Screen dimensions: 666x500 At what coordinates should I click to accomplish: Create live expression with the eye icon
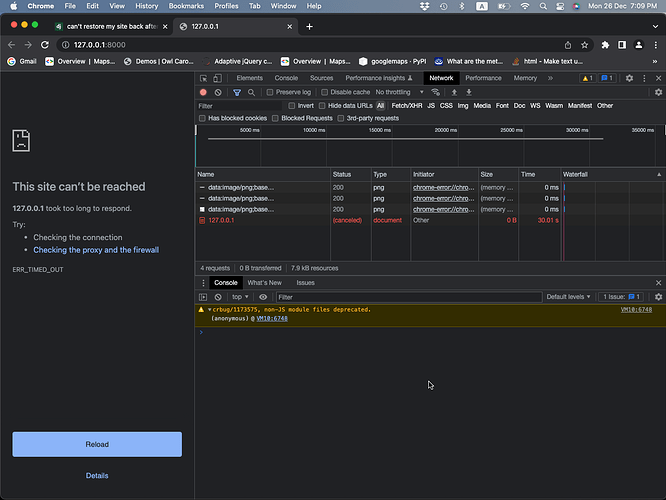[x=263, y=297]
